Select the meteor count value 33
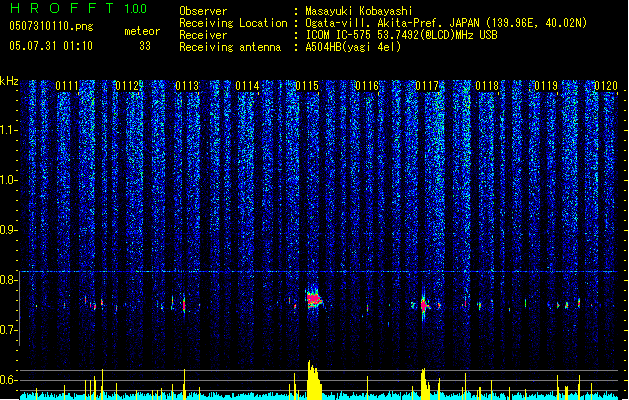Image resolution: width=629 pixels, height=400 pixels. [x=145, y=45]
